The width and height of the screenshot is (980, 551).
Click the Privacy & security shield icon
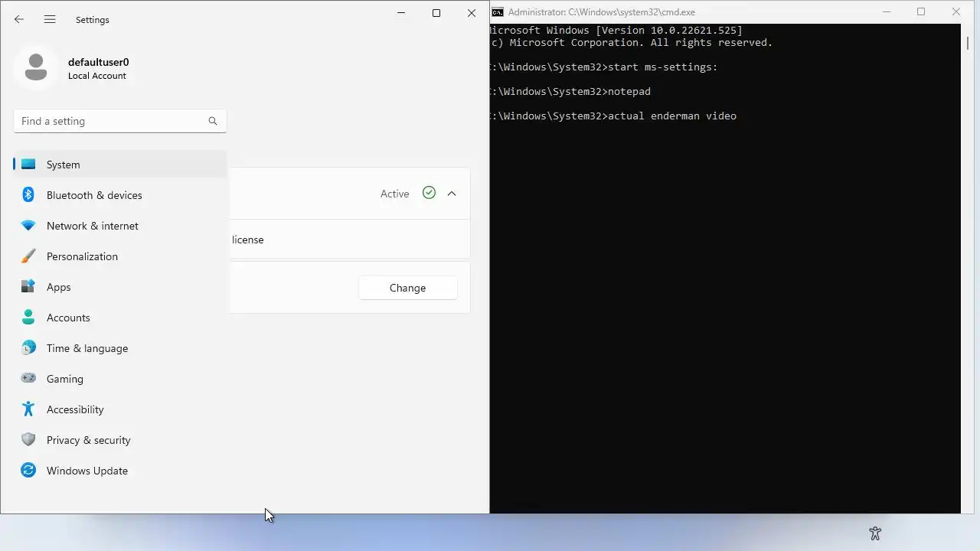tap(28, 440)
